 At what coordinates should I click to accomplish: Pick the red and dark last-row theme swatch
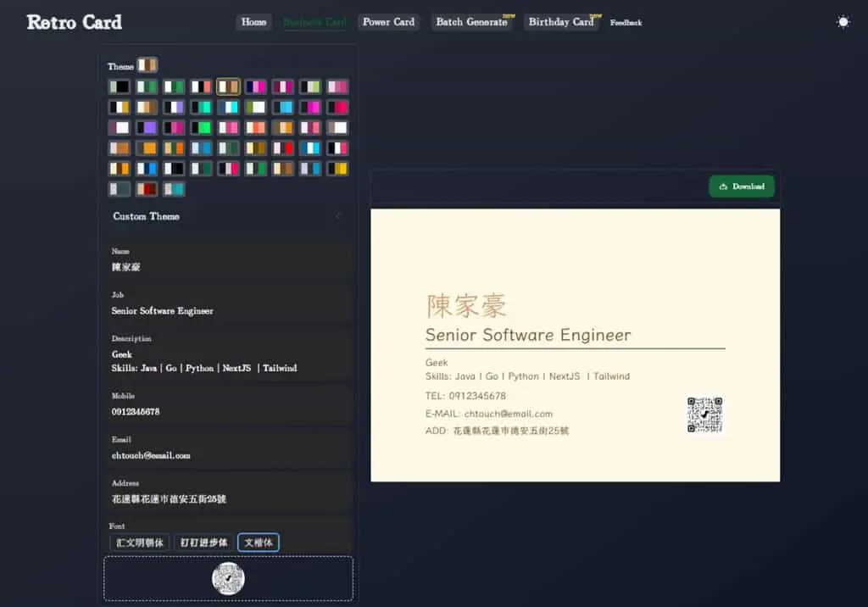pyautogui.click(x=147, y=189)
